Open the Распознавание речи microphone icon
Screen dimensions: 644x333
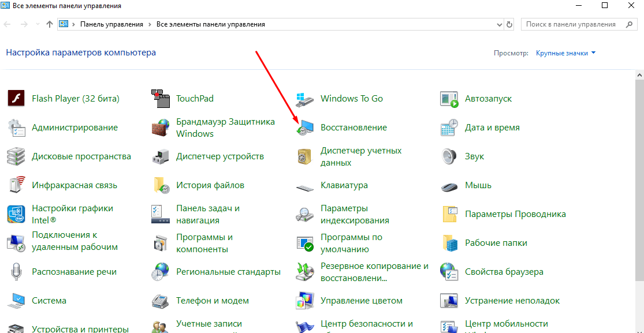tap(16, 272)
